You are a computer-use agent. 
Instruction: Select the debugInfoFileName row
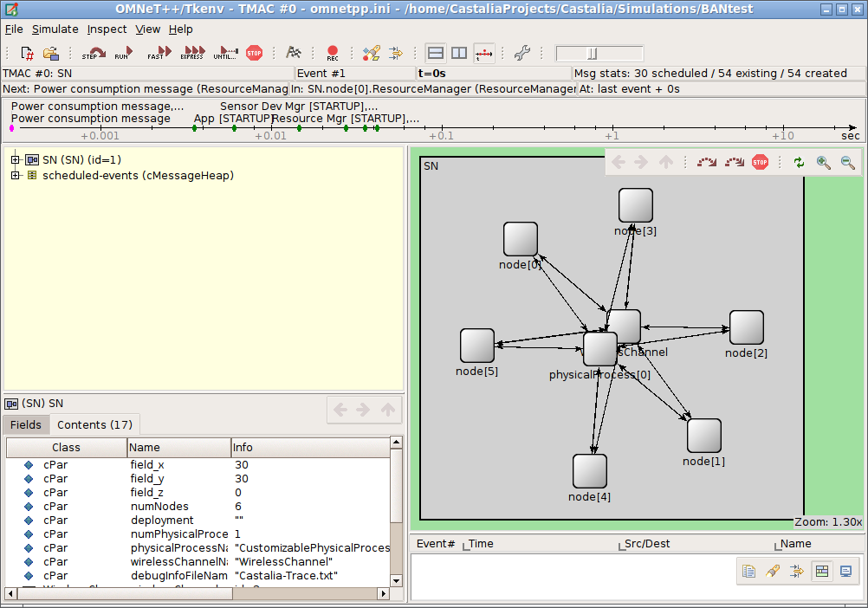coord(198,575)
